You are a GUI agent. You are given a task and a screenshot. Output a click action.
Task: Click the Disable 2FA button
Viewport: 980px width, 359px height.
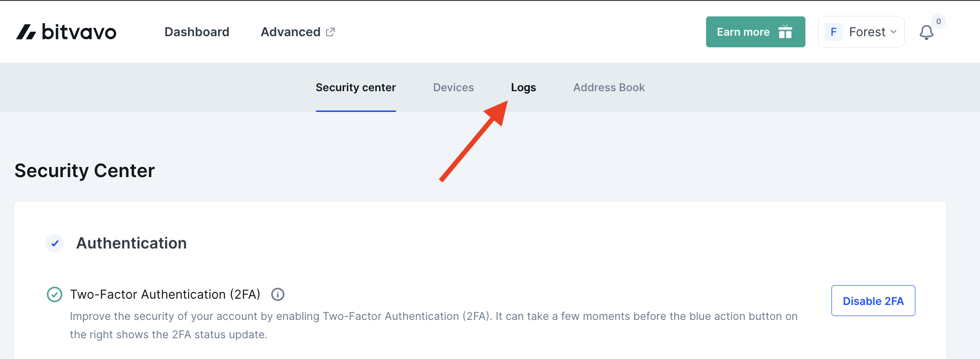[x=873, y=301]
